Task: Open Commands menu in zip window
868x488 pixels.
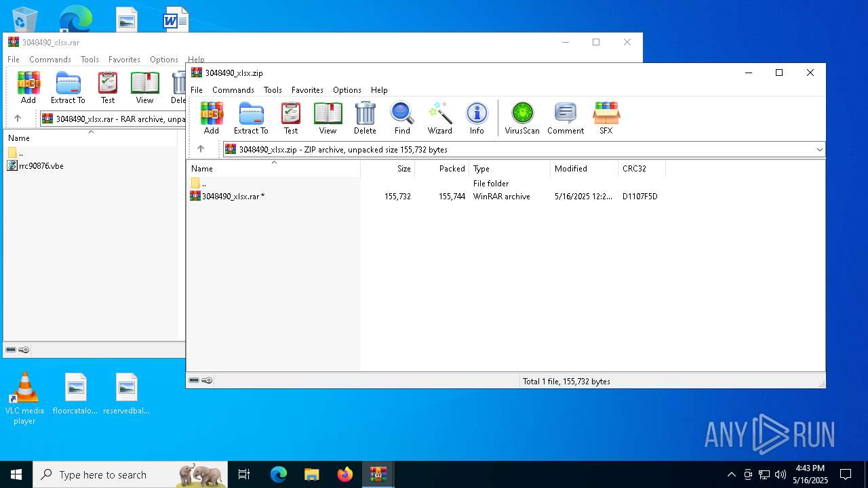Action: click(233, 90)
